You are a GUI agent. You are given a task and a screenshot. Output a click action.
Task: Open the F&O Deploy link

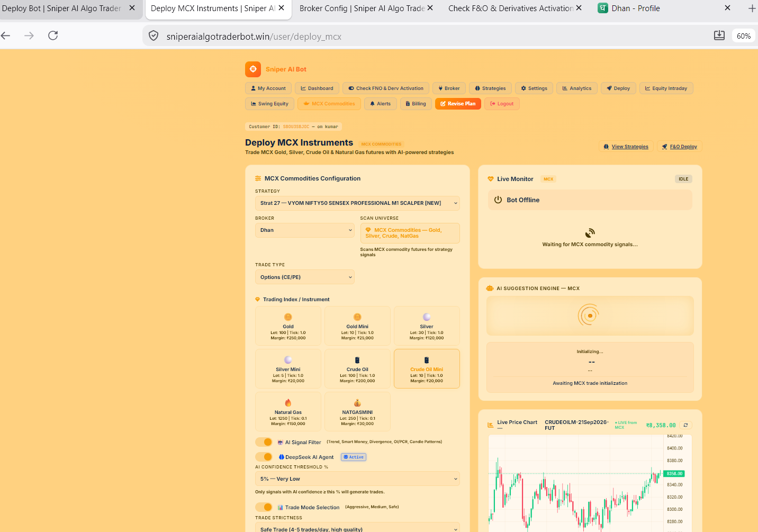pos(679,147)
